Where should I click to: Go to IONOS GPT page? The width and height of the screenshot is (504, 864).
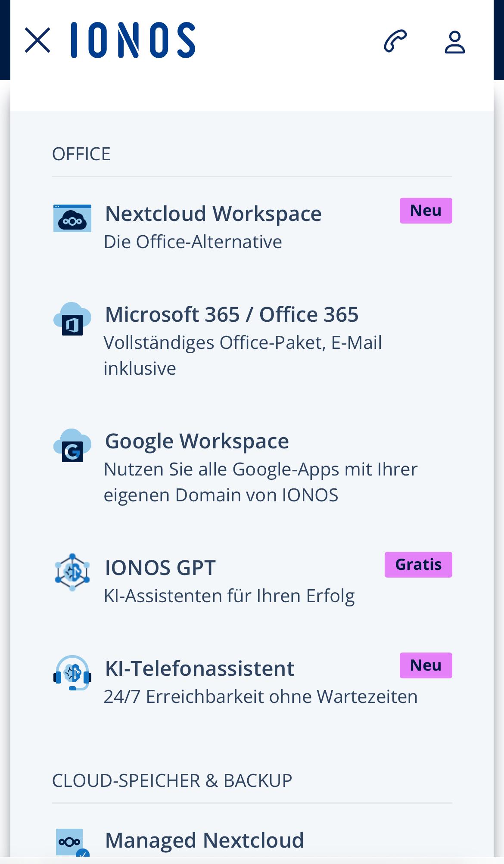tap(160, 568)
